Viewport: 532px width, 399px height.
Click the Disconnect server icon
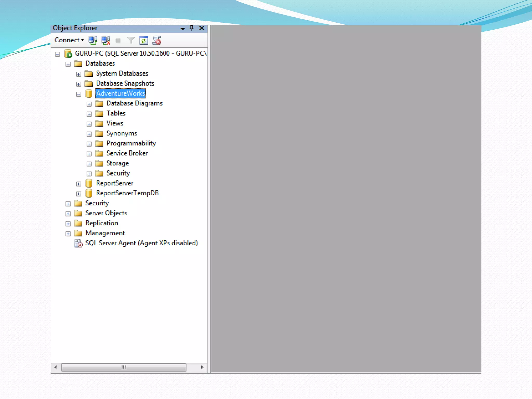point(106,41)
